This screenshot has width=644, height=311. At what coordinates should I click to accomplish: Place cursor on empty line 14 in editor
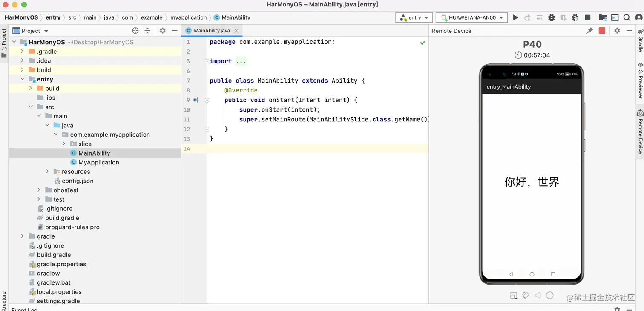pos(317,149)
